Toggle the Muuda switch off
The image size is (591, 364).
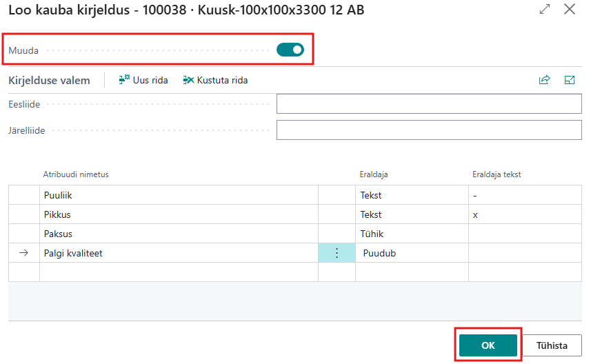tap(290, 50)
